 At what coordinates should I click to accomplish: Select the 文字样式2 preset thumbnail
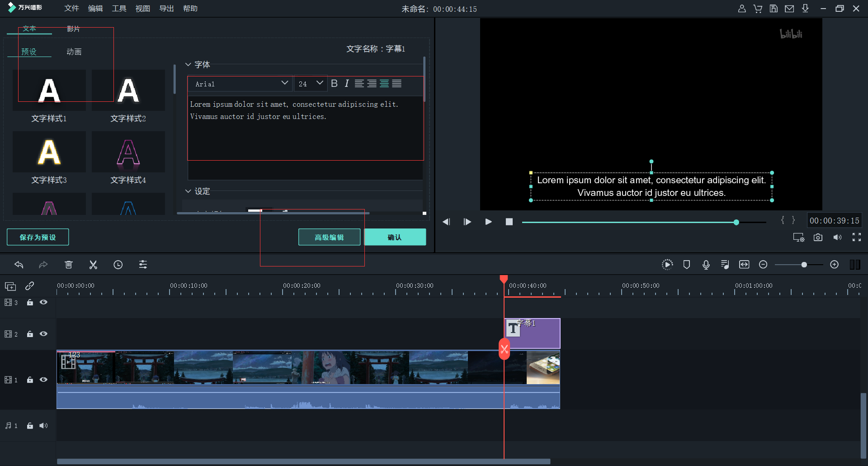(128, 90)
